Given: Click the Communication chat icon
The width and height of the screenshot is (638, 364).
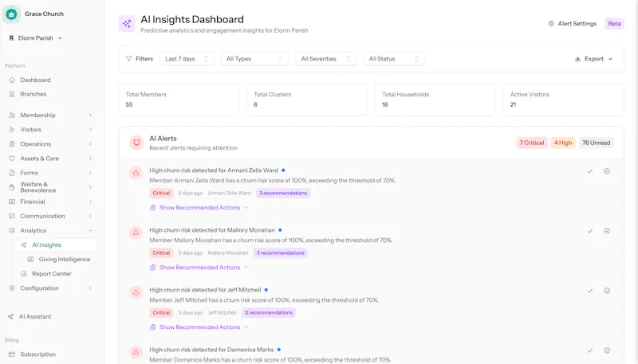Looking at the screenshot, I should click(x=12, y=216).
